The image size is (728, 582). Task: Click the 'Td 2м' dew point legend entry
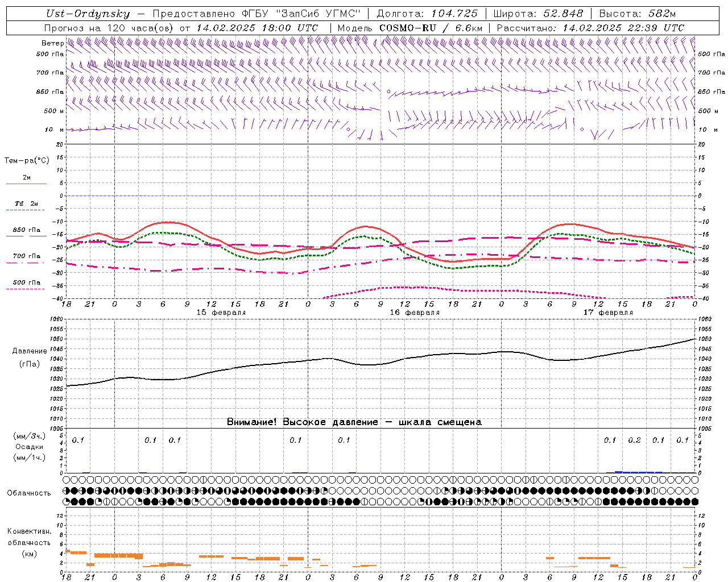click(27, 203)
